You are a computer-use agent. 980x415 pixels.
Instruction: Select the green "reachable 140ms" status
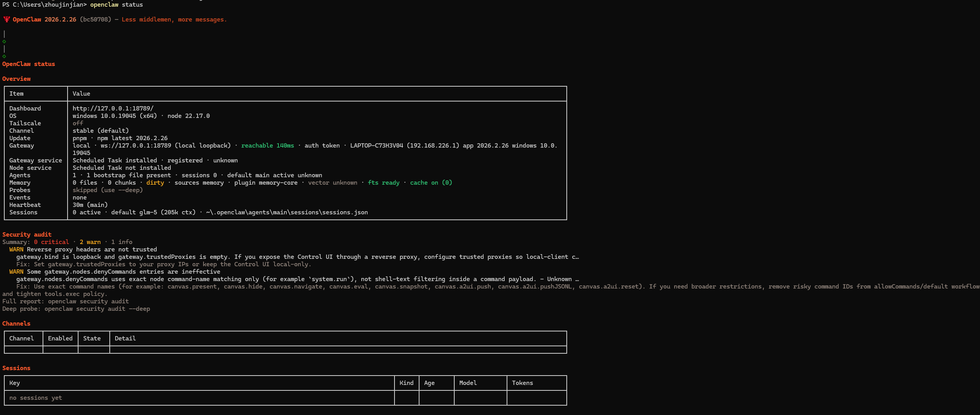(x=267, y=146)
